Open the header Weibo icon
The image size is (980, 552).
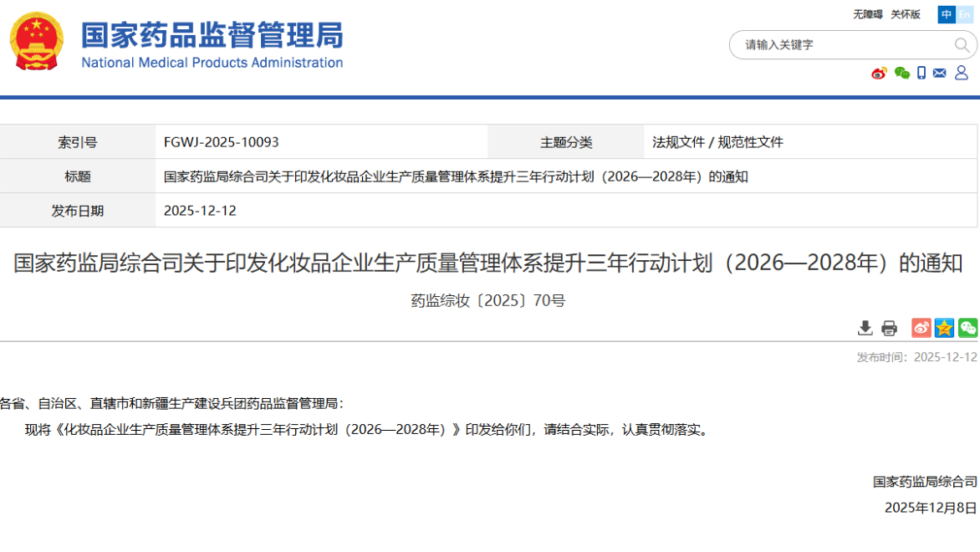(879, 73)
